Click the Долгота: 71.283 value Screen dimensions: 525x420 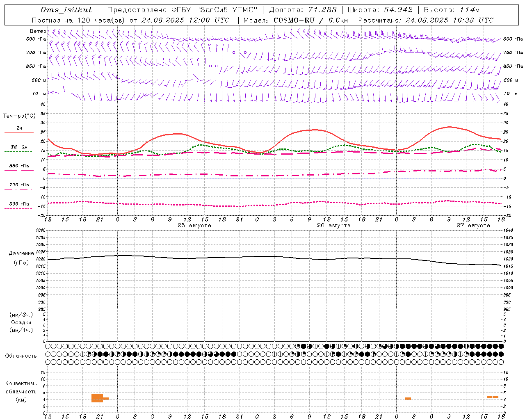click(303, 10)
